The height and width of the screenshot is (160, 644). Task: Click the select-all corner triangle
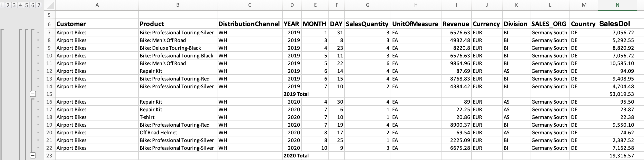click(x=49, y=5)
